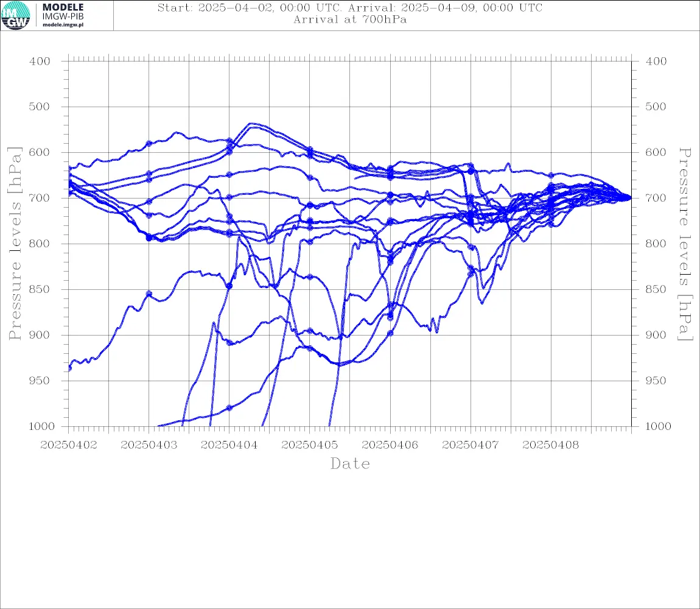This screenshot has height=609, width=700.
Task: Click date label 20250408
Action: pos(551,445)
